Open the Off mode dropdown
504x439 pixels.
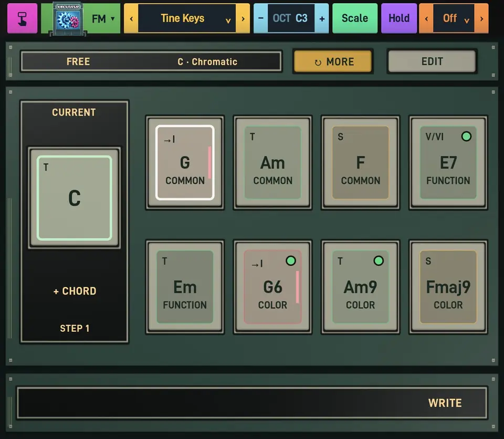pyautogui.click(x=454, y=18)
